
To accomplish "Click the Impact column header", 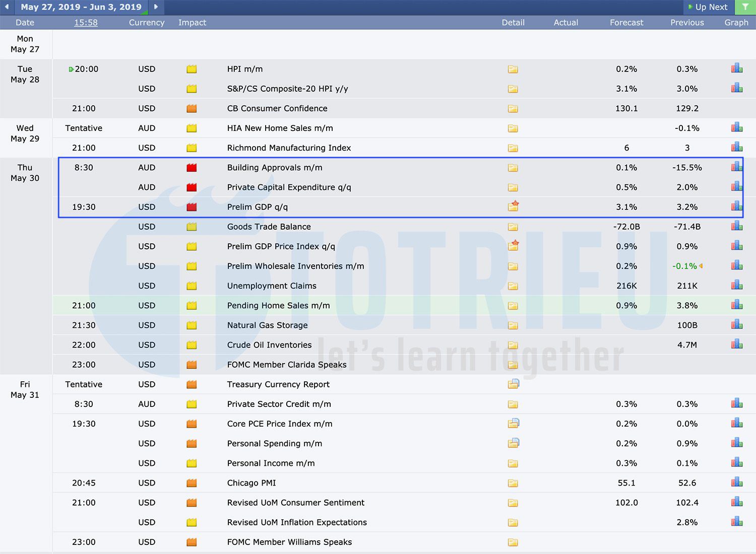I will pos(192,23).
